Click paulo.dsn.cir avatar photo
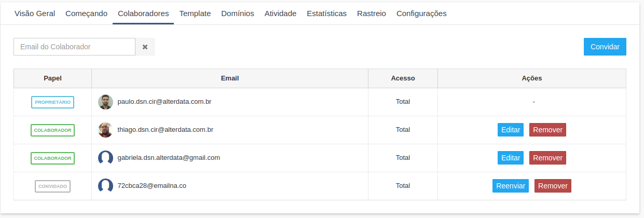644x218 pixels. click(105, 102)
